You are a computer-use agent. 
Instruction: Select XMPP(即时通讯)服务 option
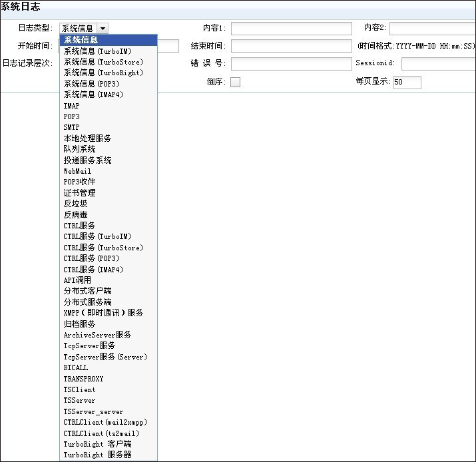pyautogui.click(x=103, y=313)
